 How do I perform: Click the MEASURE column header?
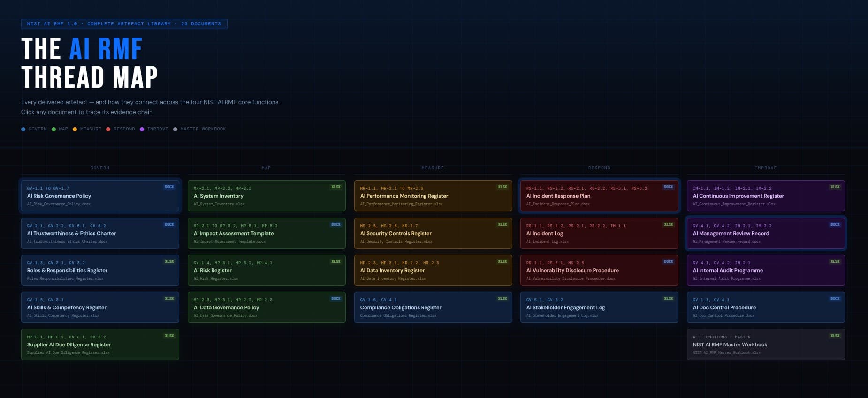tap(433, 168)
